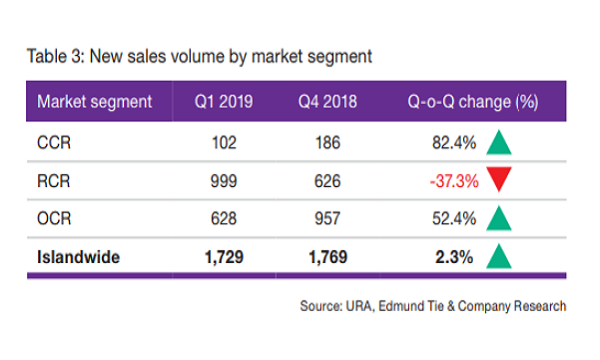
Task: Click the green up arrow in Islandwide row
Action: 499,256
